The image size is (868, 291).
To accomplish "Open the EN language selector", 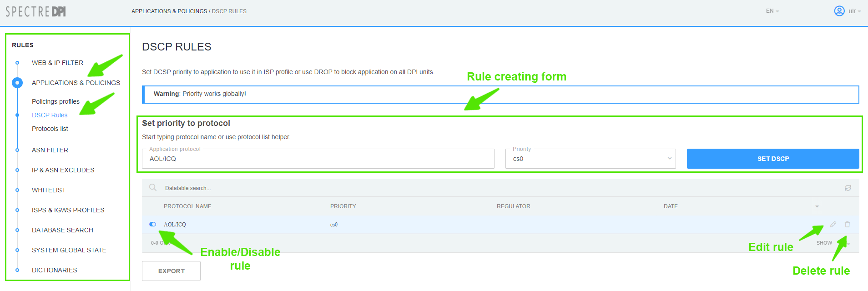I will click(x=772, y=11).
